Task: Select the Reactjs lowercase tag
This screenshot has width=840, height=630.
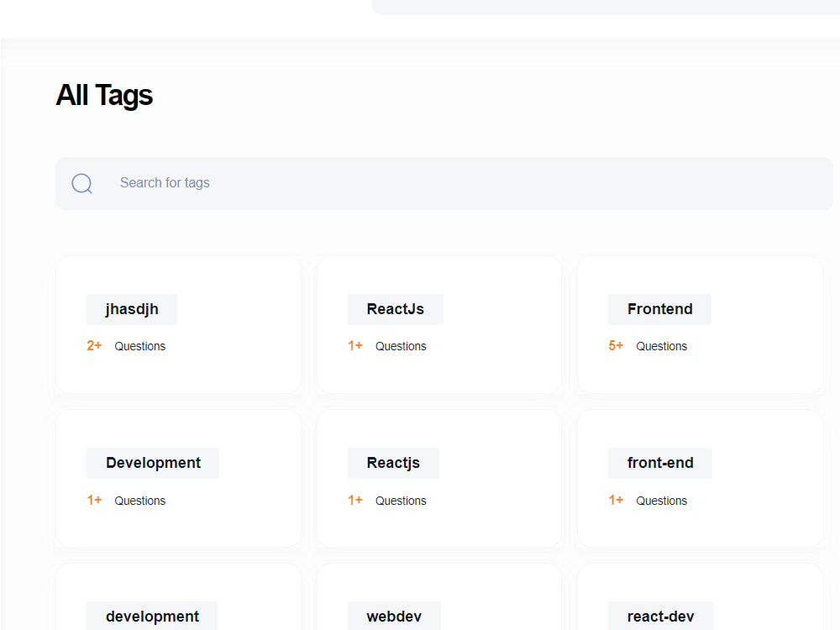Action: coord(393,463)
